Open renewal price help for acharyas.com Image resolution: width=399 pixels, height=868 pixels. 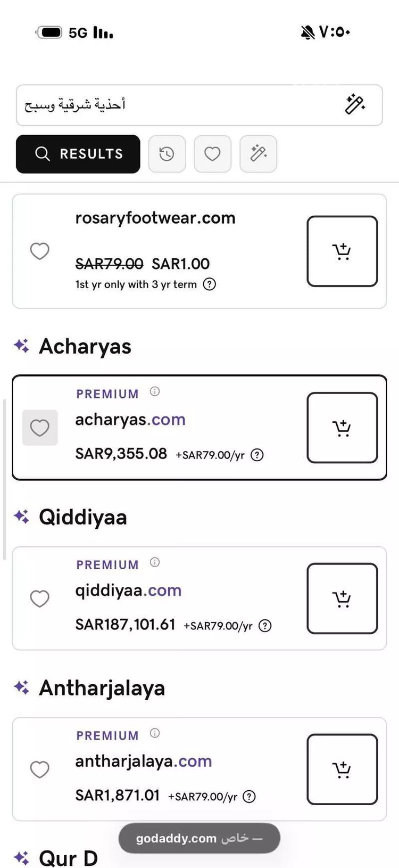257,455
